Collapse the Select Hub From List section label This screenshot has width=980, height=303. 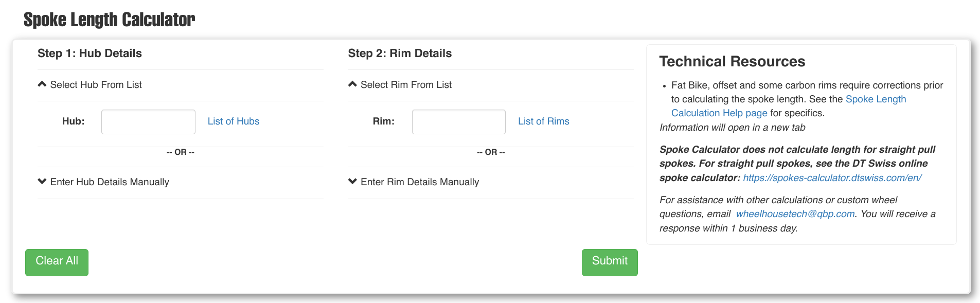pos(96,85)
